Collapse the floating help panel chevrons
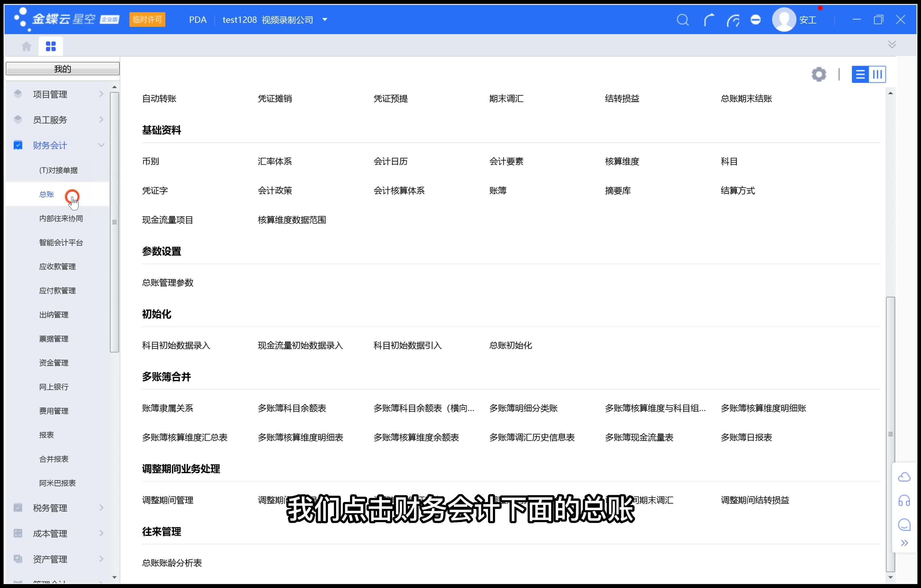 [904, 543]
